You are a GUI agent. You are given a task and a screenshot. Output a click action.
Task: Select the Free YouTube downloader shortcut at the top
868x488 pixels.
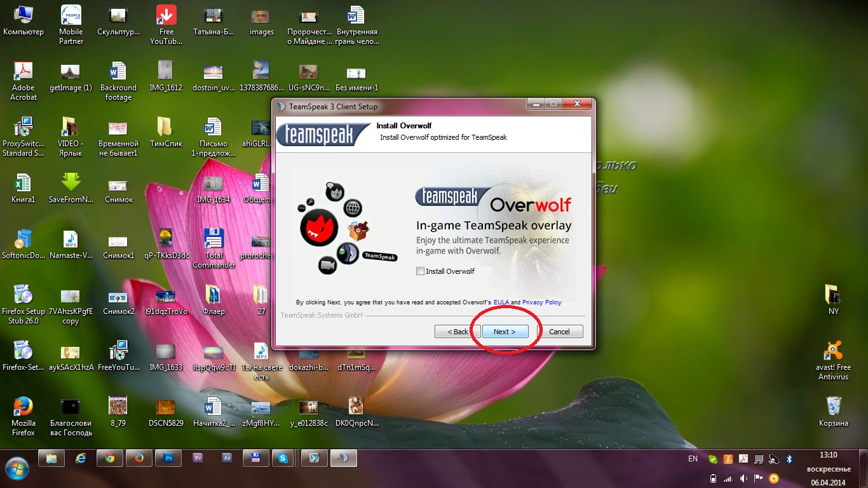pyautogui.click(x=166, y=25)
